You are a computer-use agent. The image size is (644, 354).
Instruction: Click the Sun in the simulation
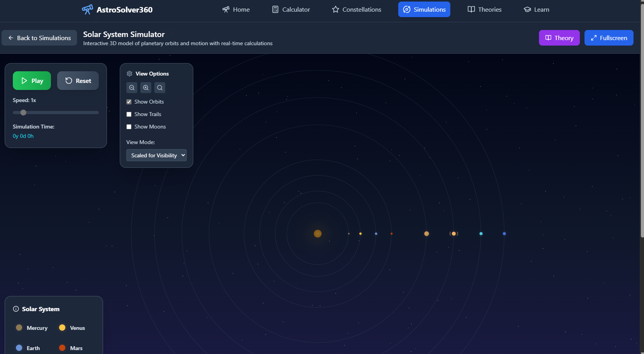[x=318, y=234]
